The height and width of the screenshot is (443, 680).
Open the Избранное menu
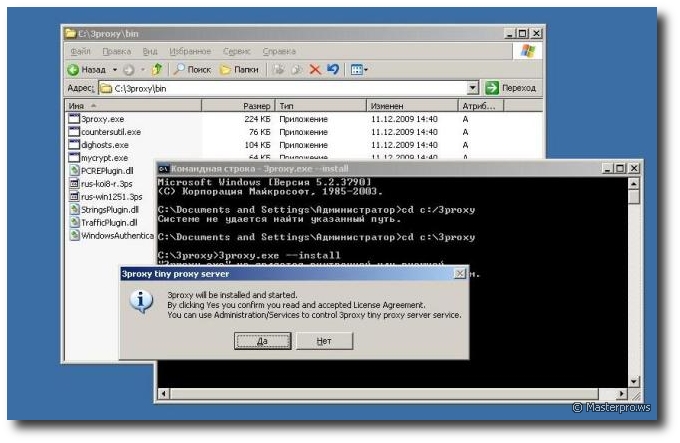190,51
